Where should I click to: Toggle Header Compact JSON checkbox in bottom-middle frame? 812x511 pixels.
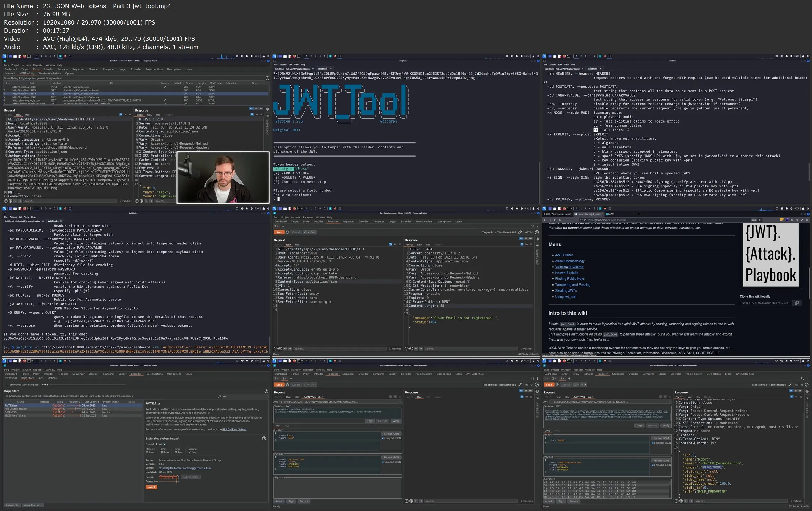point(383,438)
